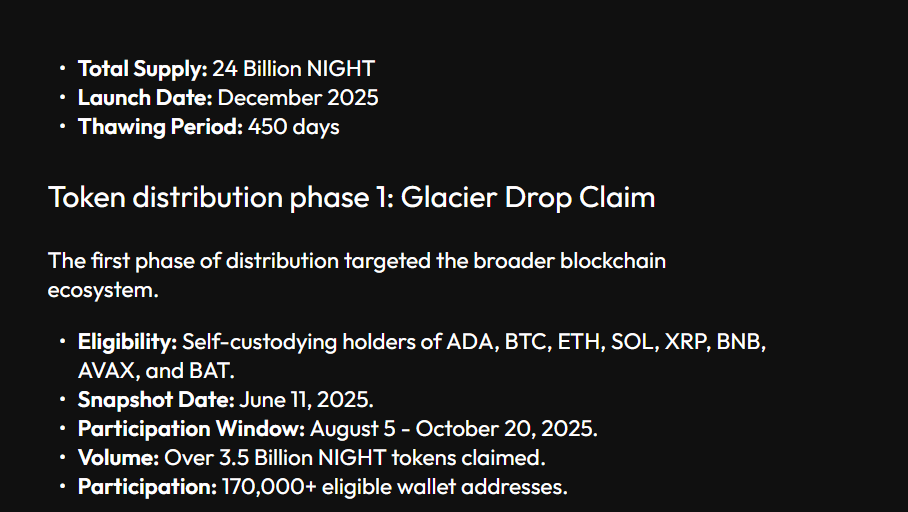Click the "24 Billion NIGHT" value text
Screen dimensions: 908x512
(x=293, y=69)
